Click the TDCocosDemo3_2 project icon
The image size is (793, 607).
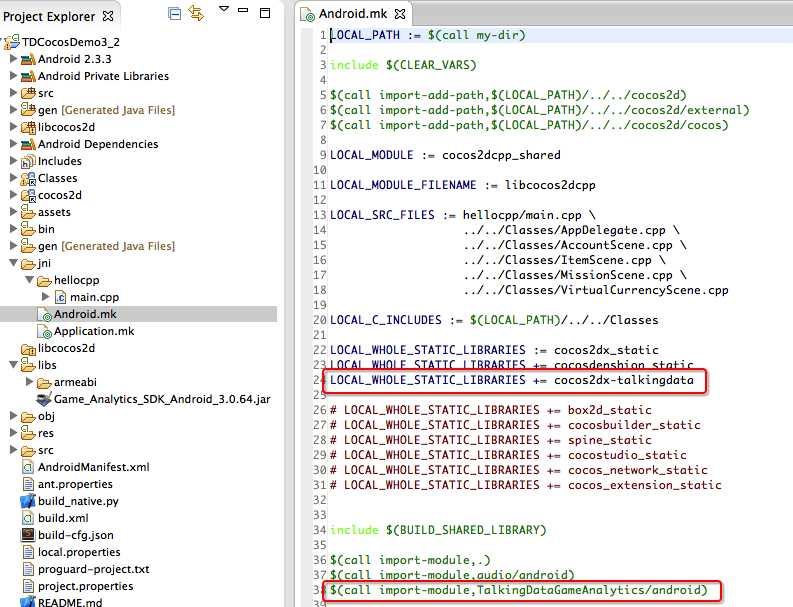pos(12,42)
